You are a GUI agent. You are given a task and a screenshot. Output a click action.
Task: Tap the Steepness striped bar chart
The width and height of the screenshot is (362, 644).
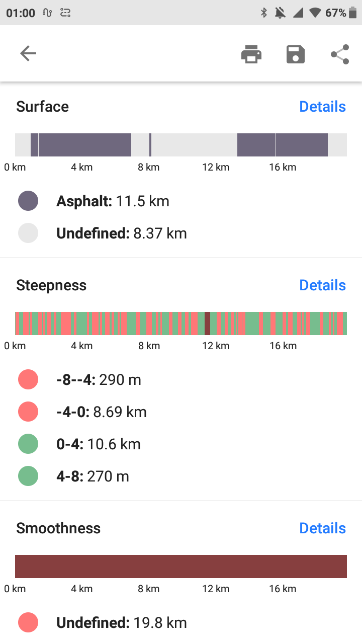181,324
